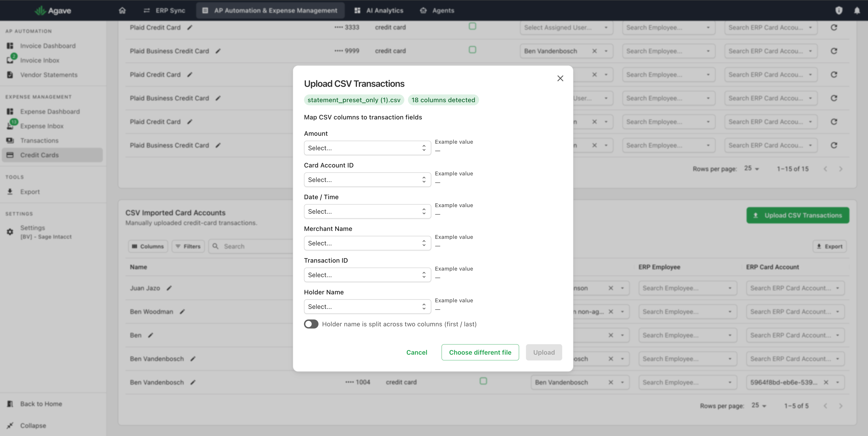Toggle checkbox for card ending 1004
The image size is (868, 436).
click(483, 381)
